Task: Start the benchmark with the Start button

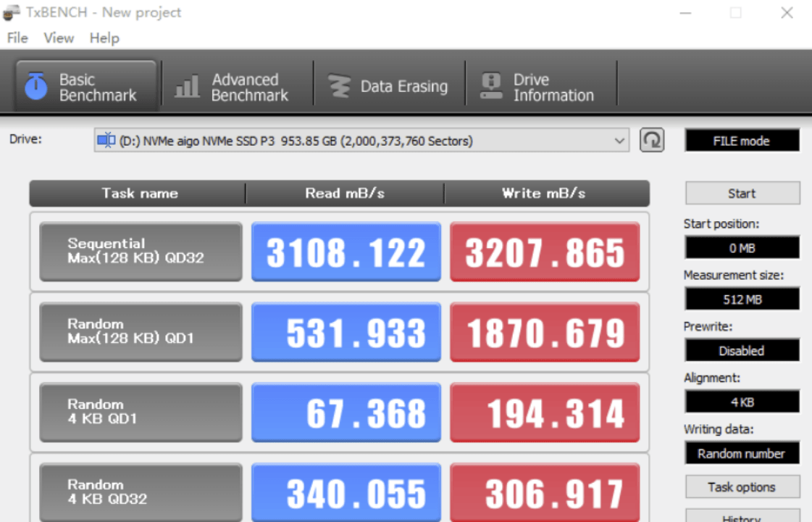Action: [x=742, y=194]
